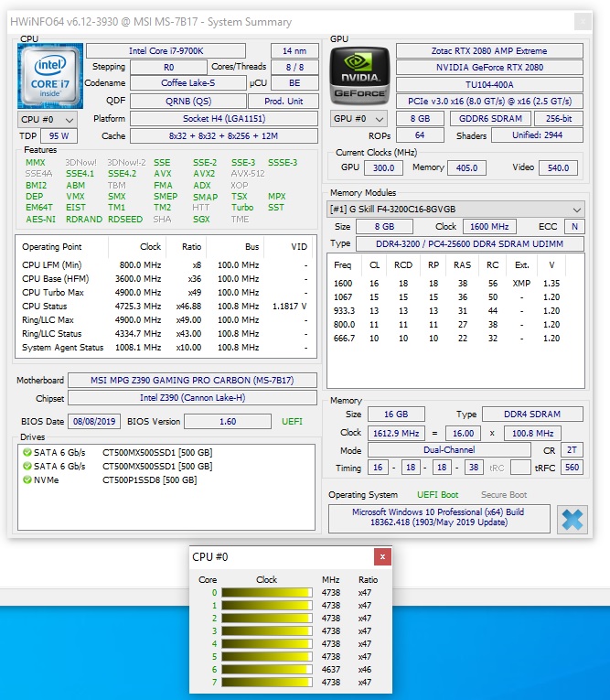Click the 256-bit bus width field
The width and height of the screenshot is (610, 700).
(559, 119)
